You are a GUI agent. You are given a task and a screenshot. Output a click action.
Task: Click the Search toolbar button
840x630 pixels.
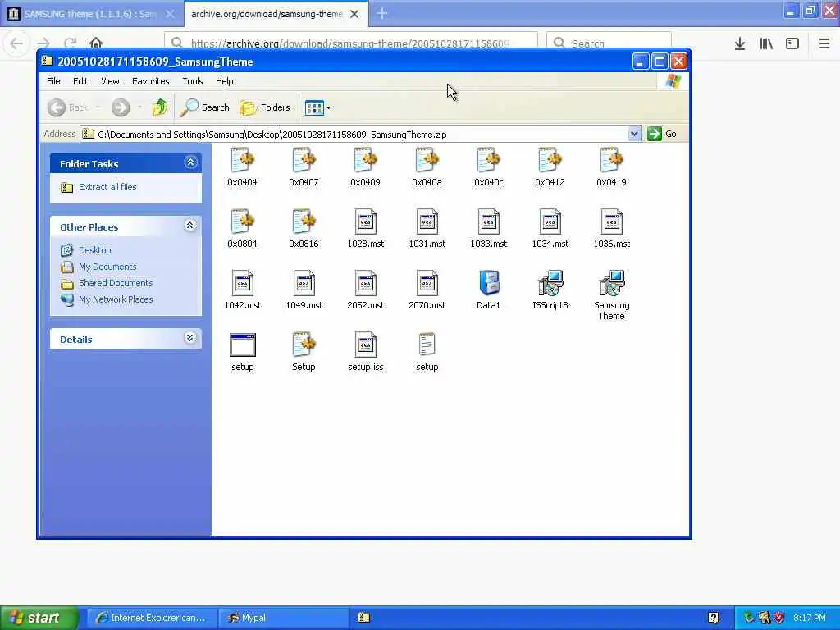tap(204, 107)
